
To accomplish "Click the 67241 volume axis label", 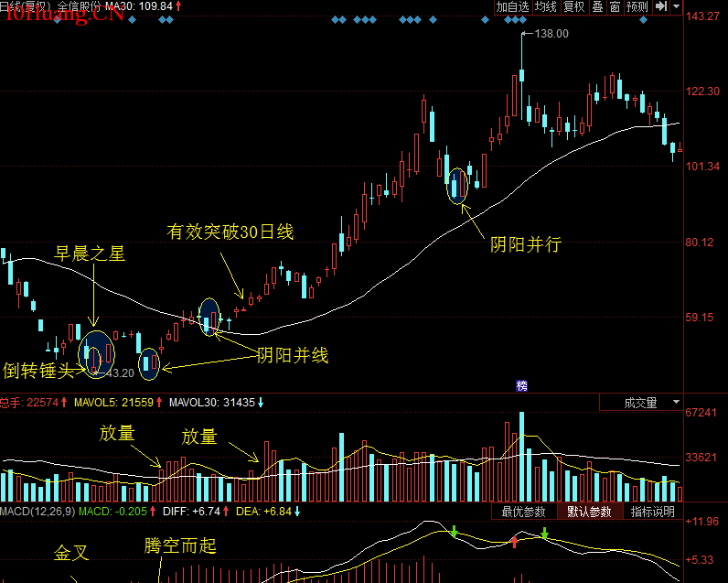I will coord(701,413).
